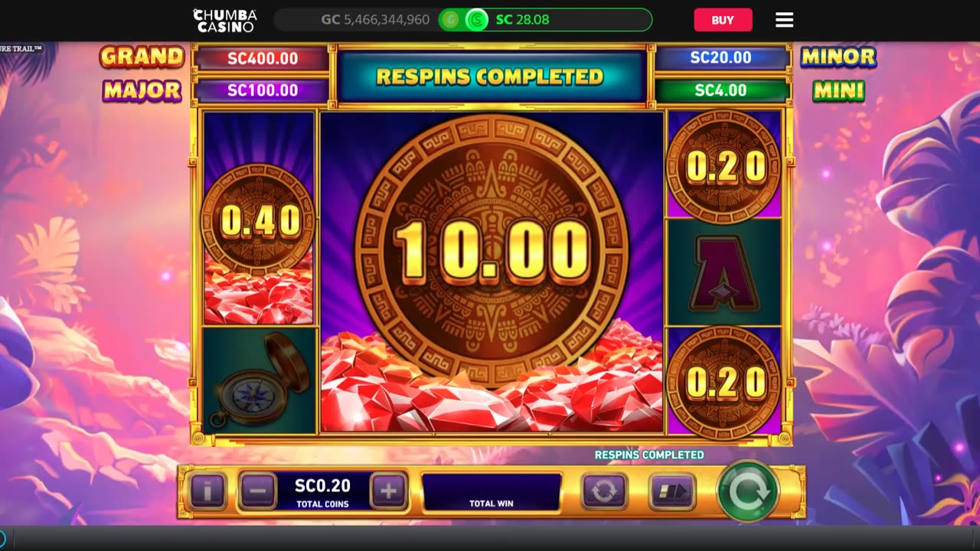Click the Mini SC4.00 jackpot display
The image size is (980, 551).
[x=720, y=90]
